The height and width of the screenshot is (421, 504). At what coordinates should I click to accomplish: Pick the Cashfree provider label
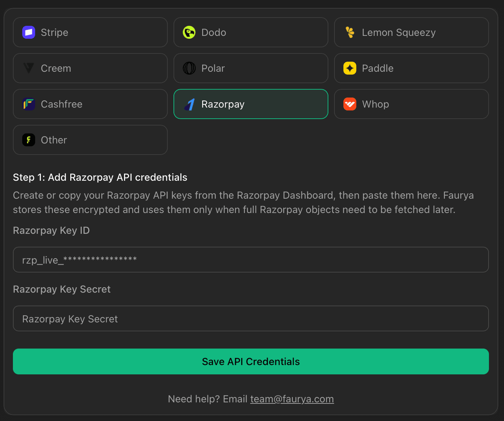(62, 104)
